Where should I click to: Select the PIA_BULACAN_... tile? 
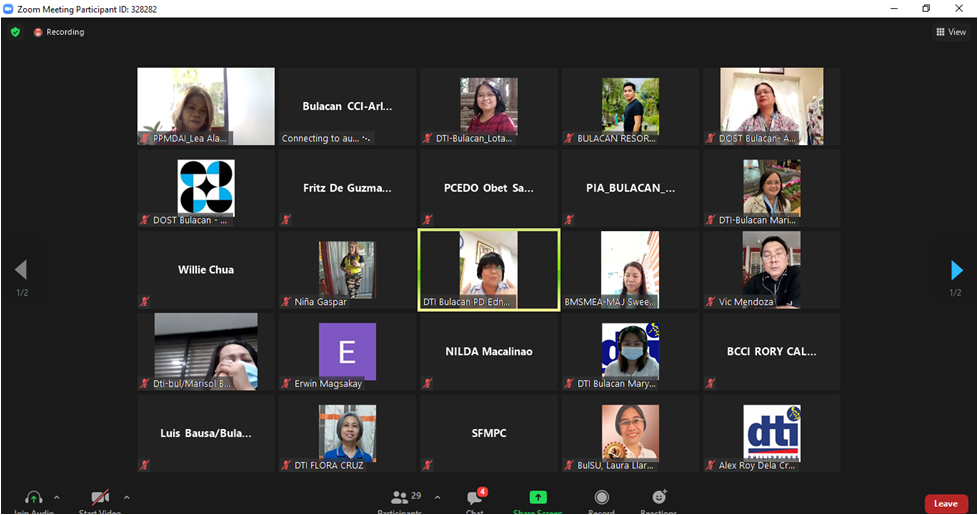pyautogui.click(x=631, y=188)
